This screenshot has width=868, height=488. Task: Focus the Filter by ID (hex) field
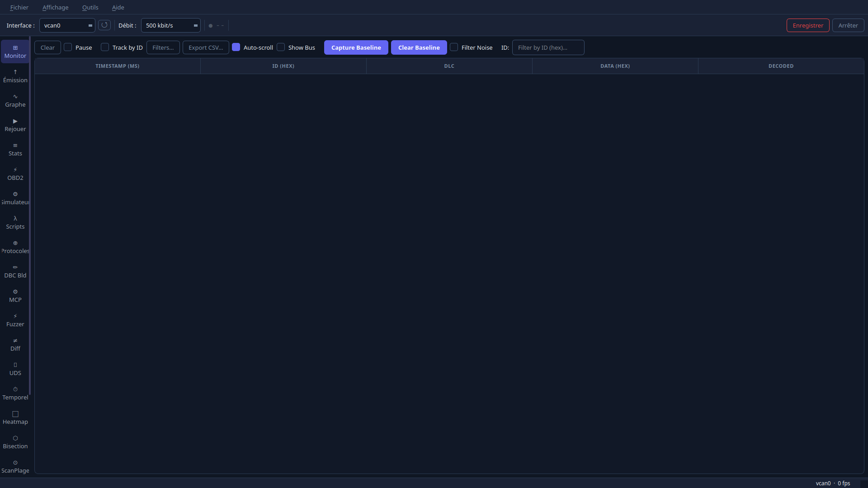[548, 47]
